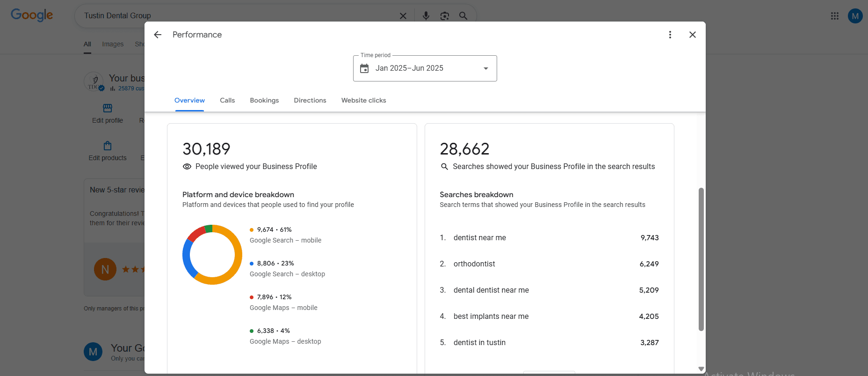Click the 'Google Search – mobile' label

(x=285, y=240)
